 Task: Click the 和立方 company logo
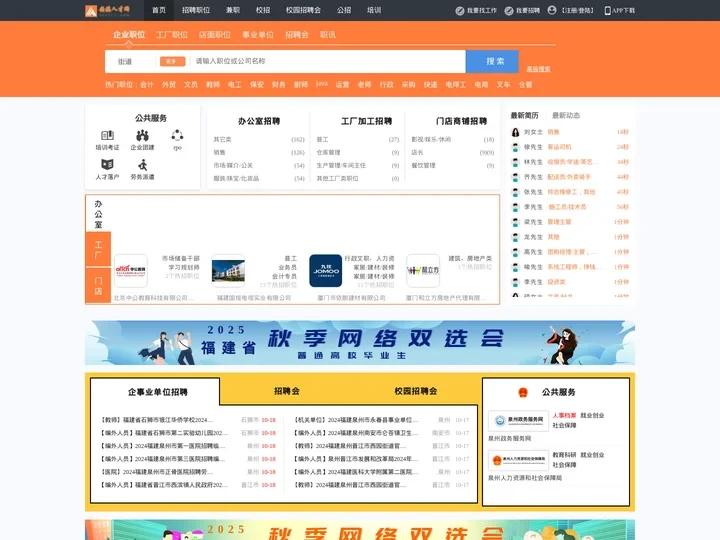pyautogui.click(x=423, y=270)
